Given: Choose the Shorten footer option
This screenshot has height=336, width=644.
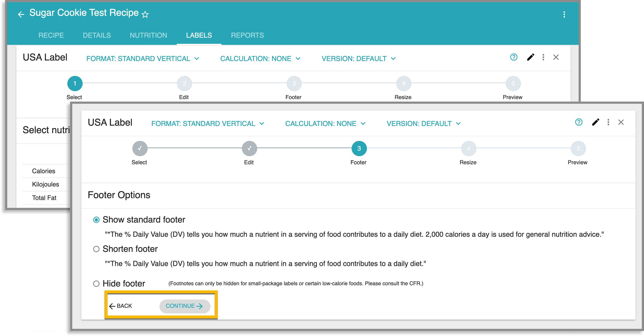Looking at the screenshot, I should 96,249.
